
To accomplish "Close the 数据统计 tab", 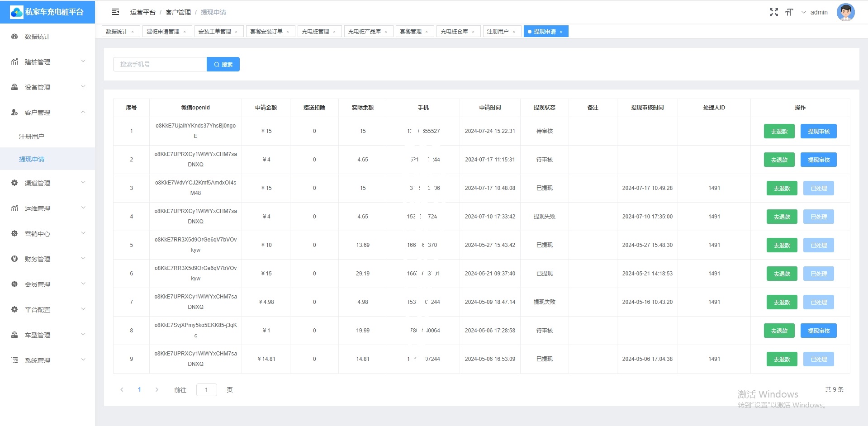I will point(133,32).
